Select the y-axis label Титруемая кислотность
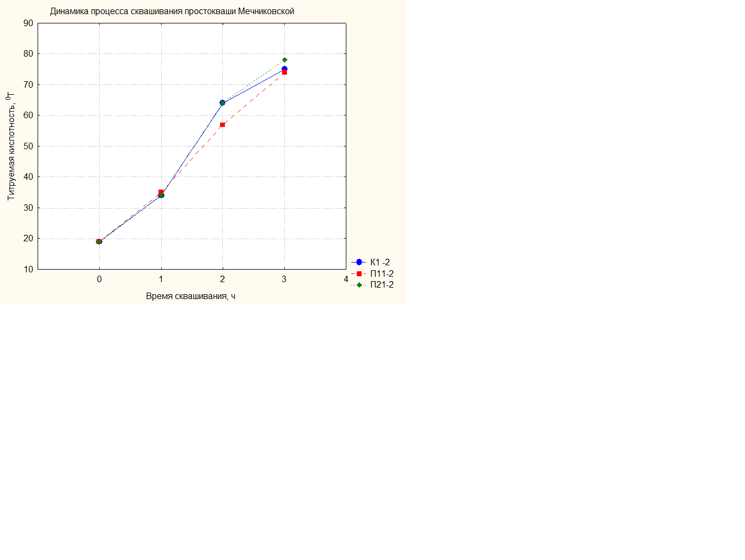 11,146
